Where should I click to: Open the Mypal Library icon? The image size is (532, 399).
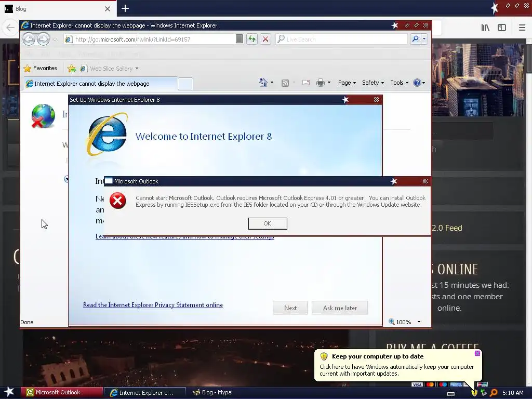pos(485,28)
